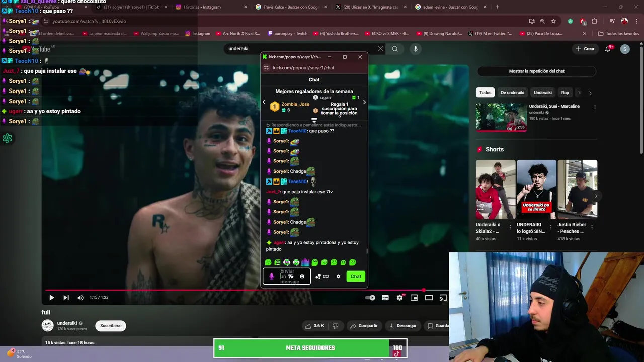The width and height of the screenshot is (644, 362).
Task: Select the Todos filter chip
Action: 485,93
